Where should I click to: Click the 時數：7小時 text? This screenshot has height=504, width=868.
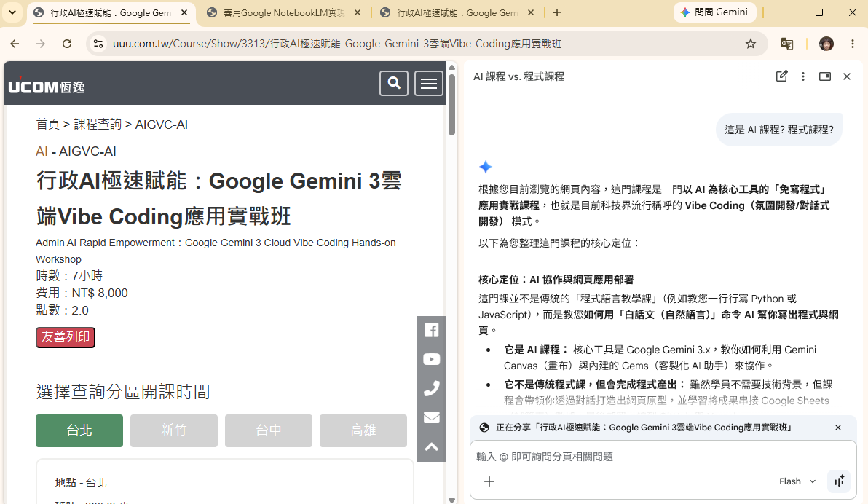tap(69, 276)
